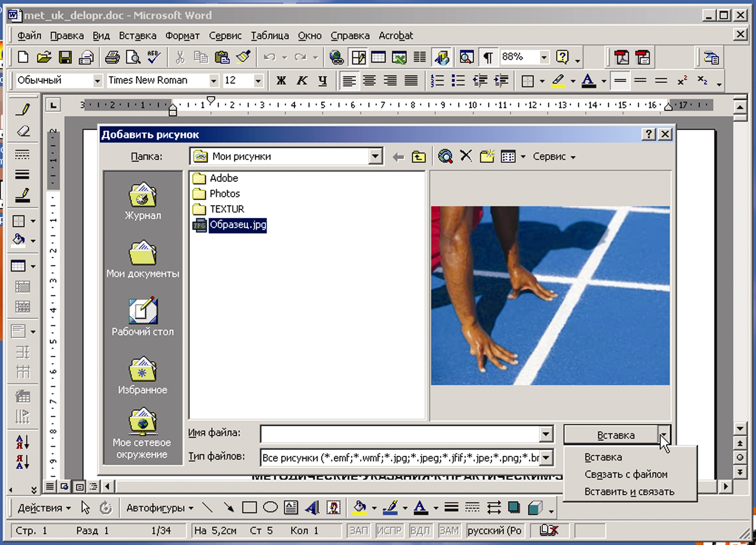Select the Photos folder
The image size is (756, 545).
pos(216,194)
